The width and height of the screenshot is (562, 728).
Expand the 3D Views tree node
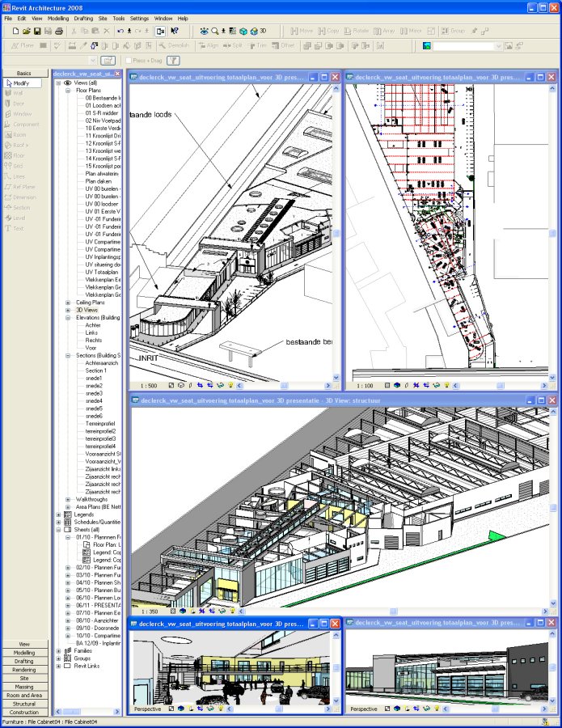[68, 310]
